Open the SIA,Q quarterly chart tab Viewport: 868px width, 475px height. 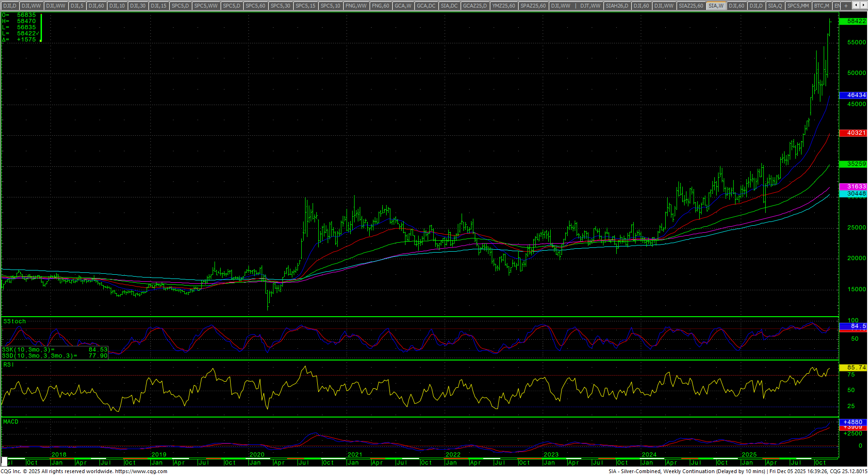click(775, 6)
